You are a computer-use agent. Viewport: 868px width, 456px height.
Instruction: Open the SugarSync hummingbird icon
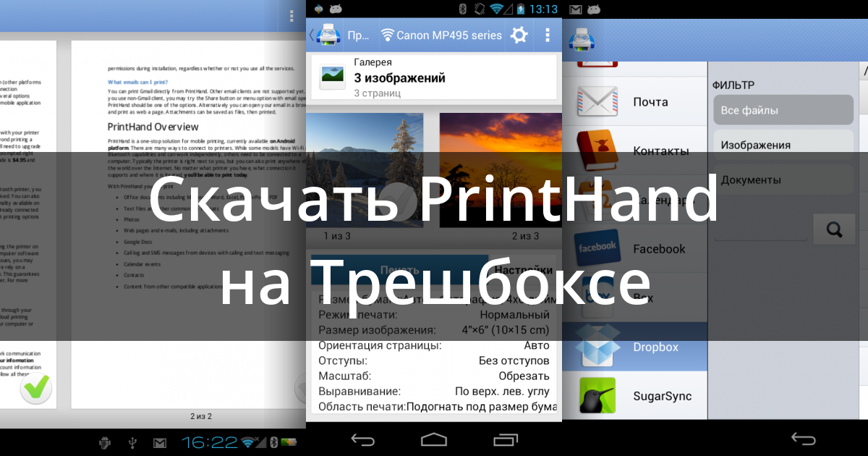(x=597, y=396)
